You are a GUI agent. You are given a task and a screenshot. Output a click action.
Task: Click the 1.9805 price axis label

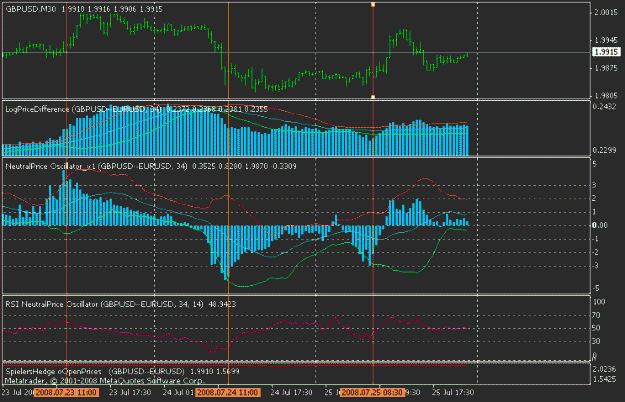pos(606,96)
